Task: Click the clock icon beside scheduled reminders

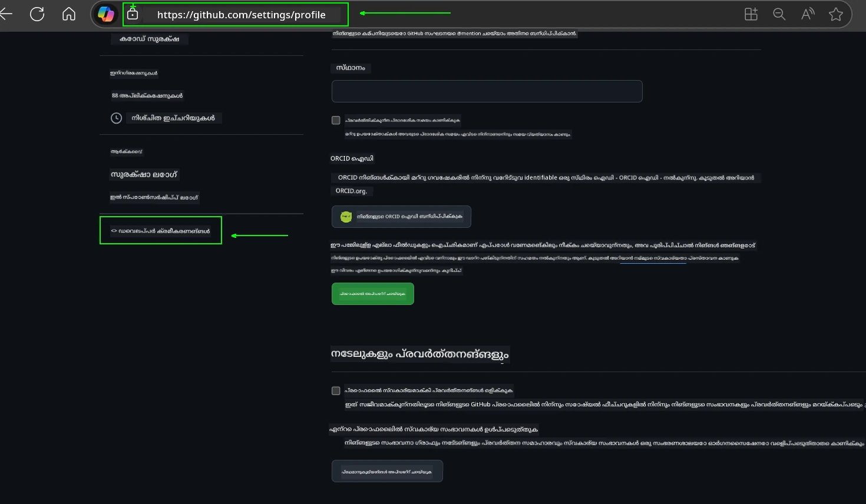Action: [116, 118]
